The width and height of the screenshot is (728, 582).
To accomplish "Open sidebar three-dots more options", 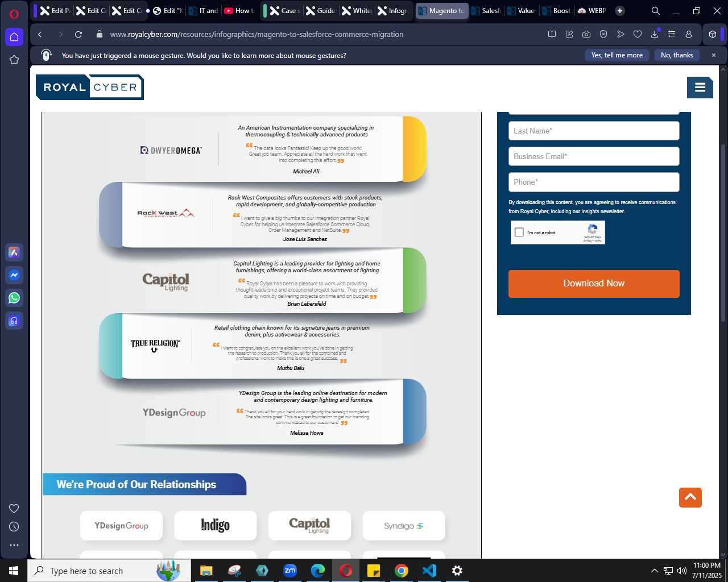I will pyautogui.click(x=14, y=545).
